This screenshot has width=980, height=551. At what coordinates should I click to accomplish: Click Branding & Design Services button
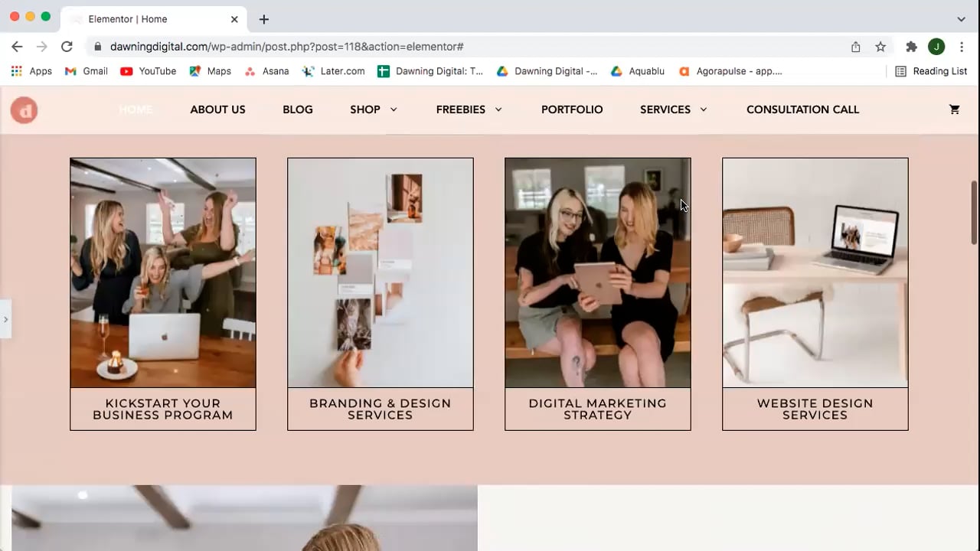coord(381,409)
